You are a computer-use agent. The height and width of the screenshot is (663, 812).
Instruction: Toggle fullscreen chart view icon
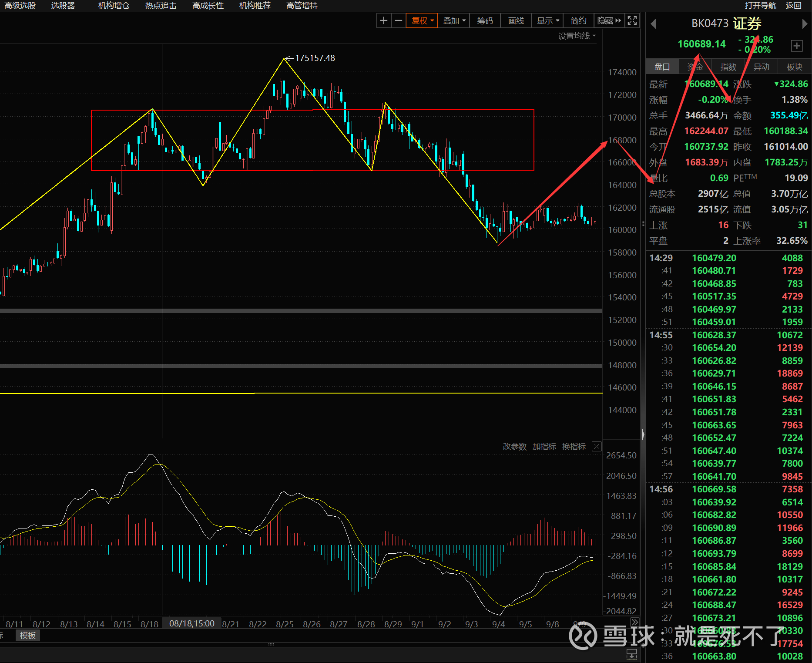point(632,20)
